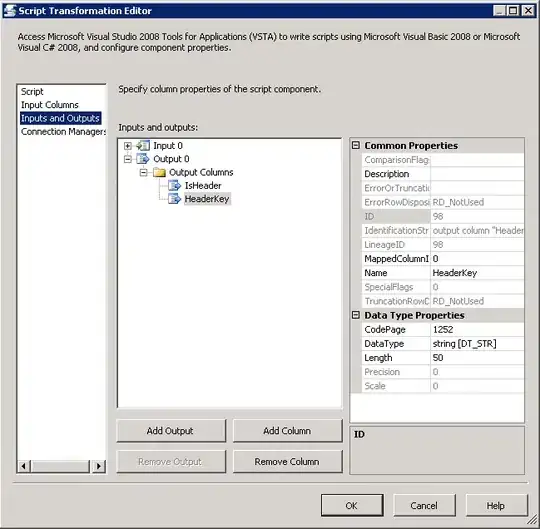
Task: Click the DataType value field
Action: coord(477,344)
